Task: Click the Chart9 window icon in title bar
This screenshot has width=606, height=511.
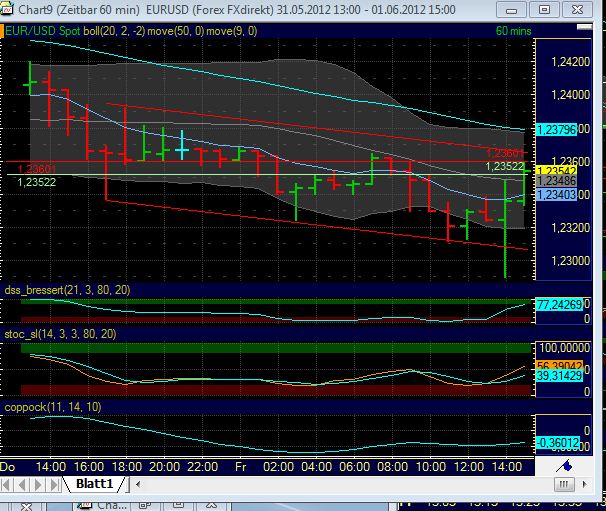Action: coord(7,9)
